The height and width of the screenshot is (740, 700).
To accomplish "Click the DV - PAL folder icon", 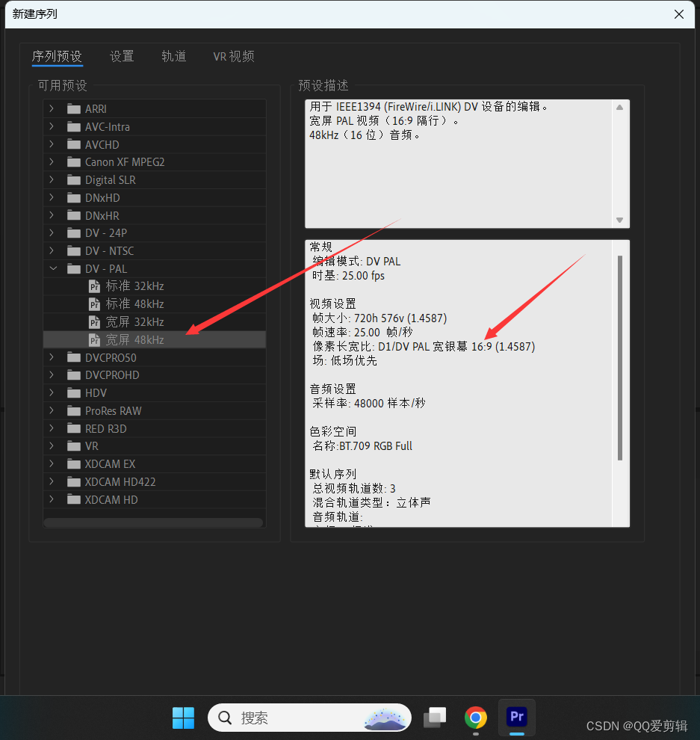I will 73,269.
